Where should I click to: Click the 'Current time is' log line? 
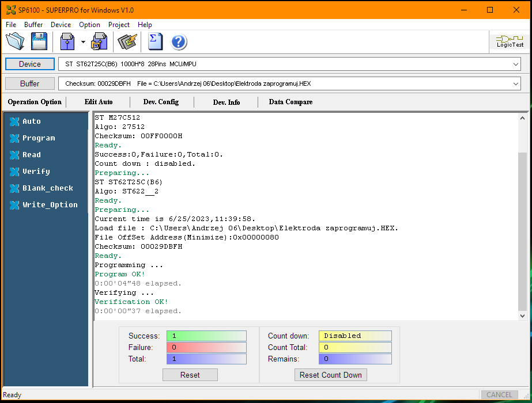tap(175, 219)
